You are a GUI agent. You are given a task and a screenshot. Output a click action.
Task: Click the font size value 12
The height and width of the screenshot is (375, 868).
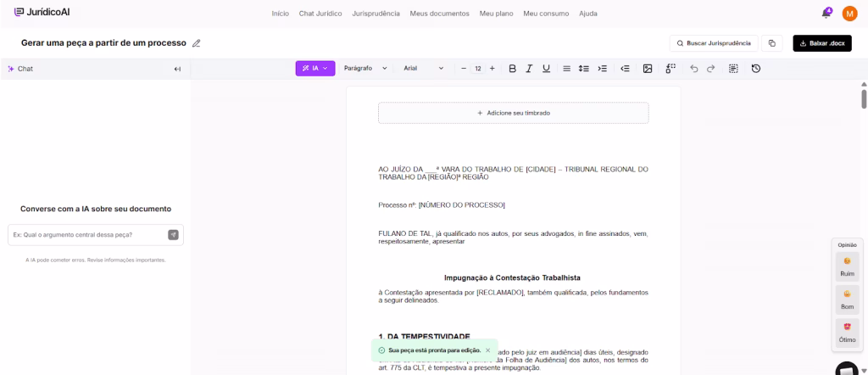(x=478, y=69)
